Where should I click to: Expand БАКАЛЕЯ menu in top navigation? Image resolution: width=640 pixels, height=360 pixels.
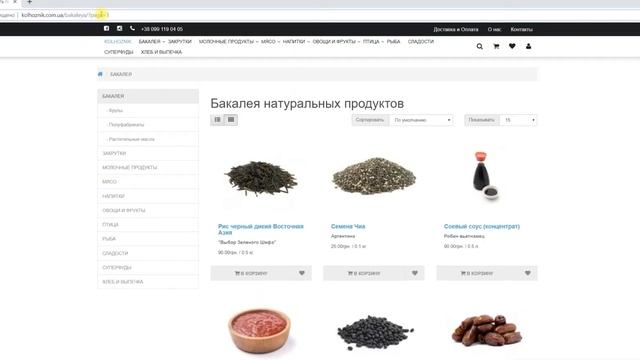pyautogui.click(x=151, y=42)
